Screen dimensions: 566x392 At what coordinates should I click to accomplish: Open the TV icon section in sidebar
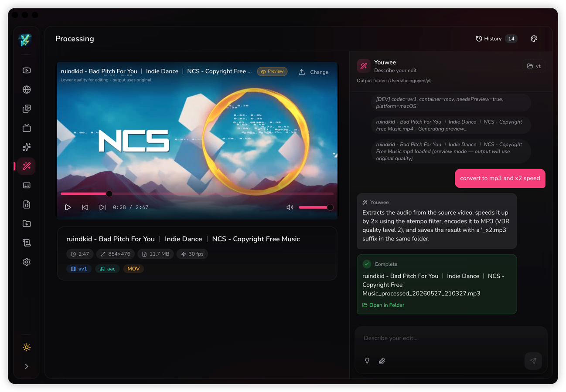(x=27, y=128)
